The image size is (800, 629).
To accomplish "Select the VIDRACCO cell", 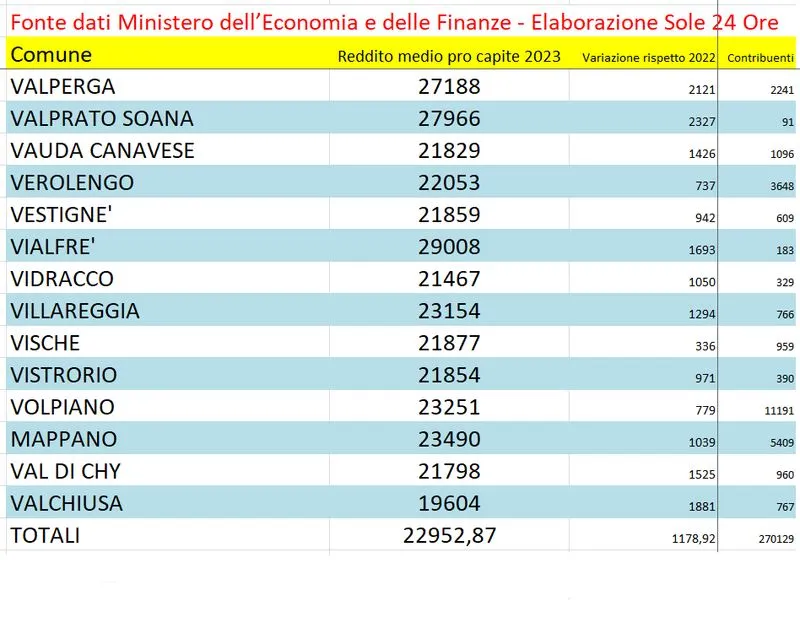I will (x=62, y=279).
